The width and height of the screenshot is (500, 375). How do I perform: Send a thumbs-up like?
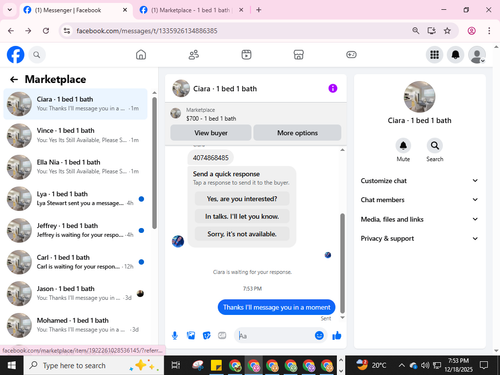point(337,335)
